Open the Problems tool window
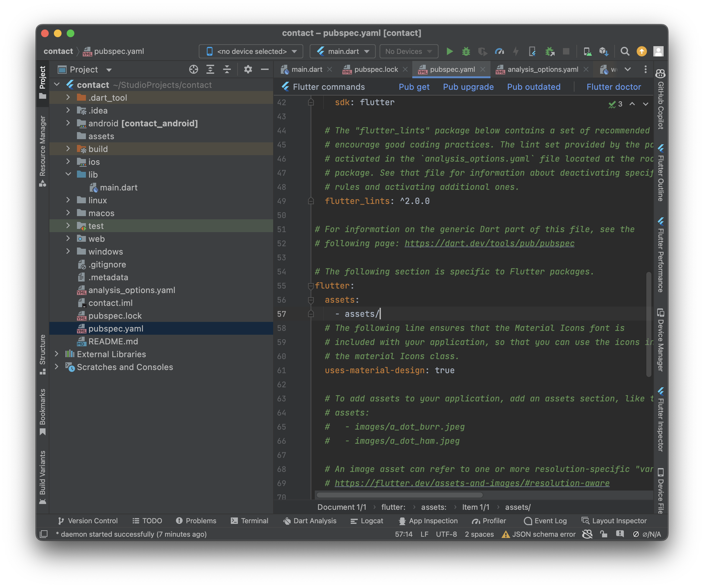The width and height of the screenshot is (704, 588). (196, 521)
